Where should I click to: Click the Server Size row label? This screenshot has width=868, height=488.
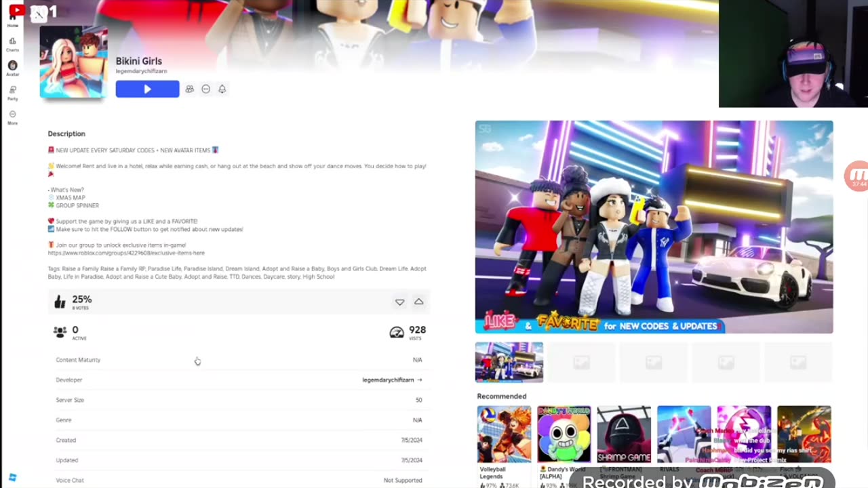pyautogui.click(x=70, y=400)
